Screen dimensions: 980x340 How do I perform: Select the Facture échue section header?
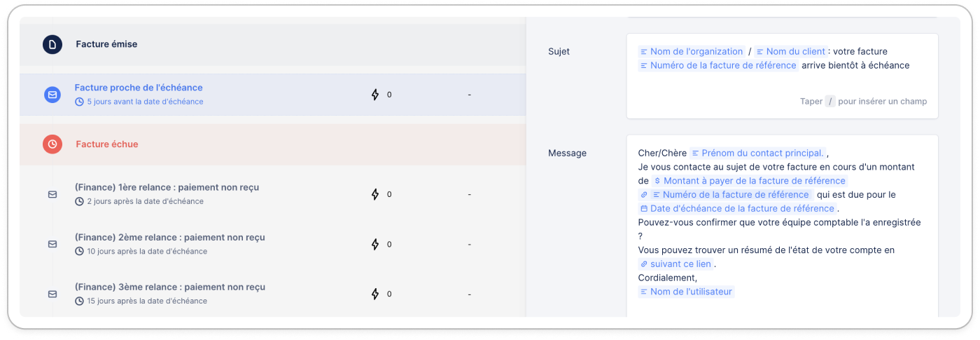coord(273,144)
